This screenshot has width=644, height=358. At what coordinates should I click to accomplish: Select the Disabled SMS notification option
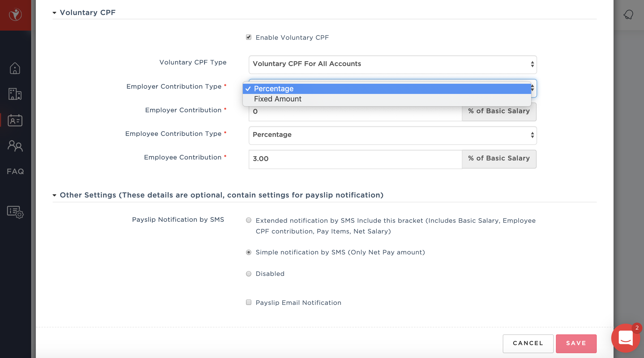click(x=249, y=274)
